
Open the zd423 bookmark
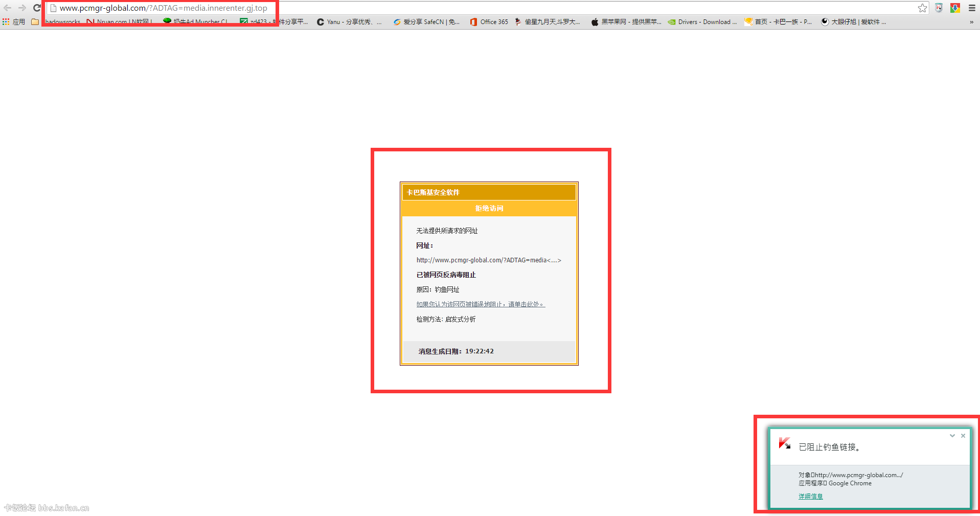274,21
